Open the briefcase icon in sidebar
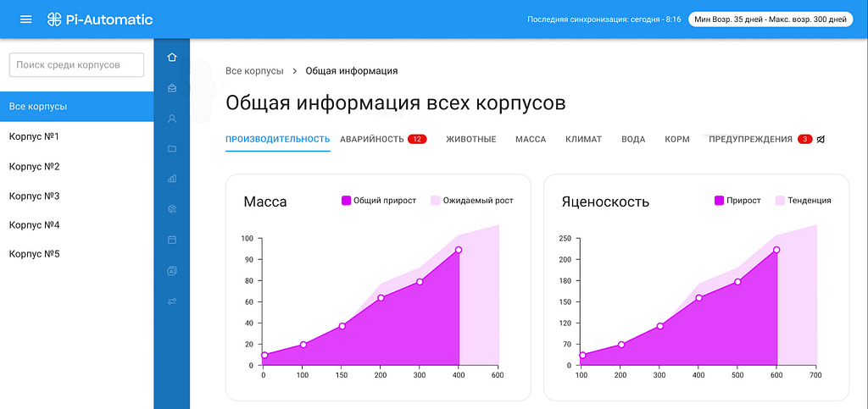 [x=171, y=88]
